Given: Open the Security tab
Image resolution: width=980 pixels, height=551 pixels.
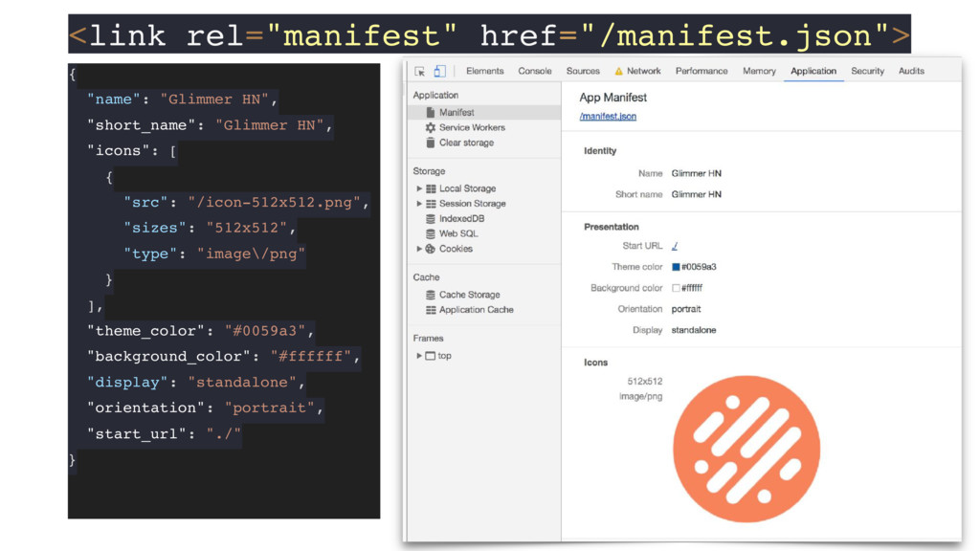Looking at the screenshot, I should click(x=867, y=71).
